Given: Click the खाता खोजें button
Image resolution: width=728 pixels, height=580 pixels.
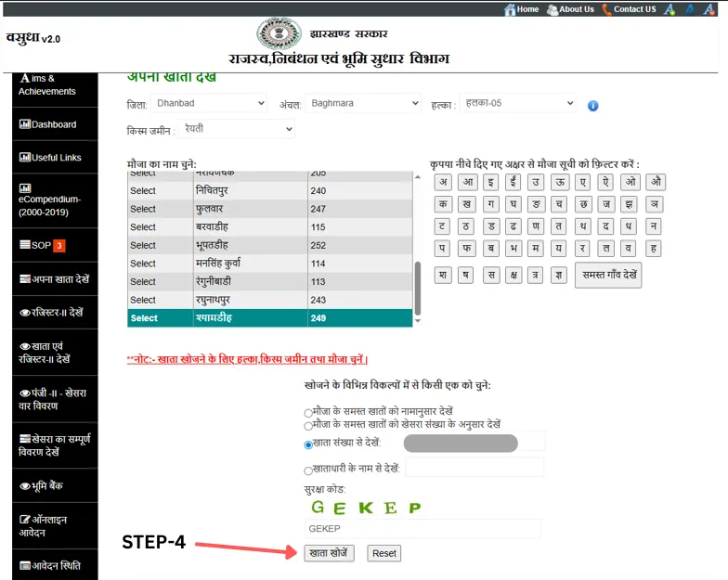Looking at the screenshot, I should point(329,553).
